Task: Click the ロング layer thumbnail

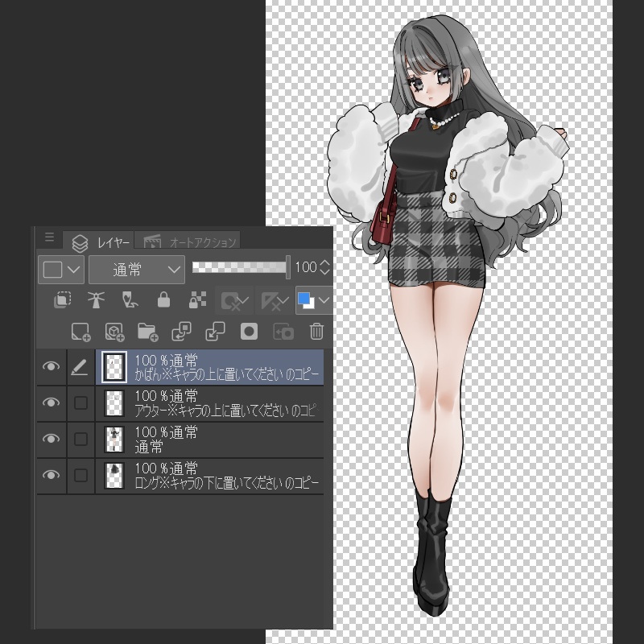Action: point(114,475)
